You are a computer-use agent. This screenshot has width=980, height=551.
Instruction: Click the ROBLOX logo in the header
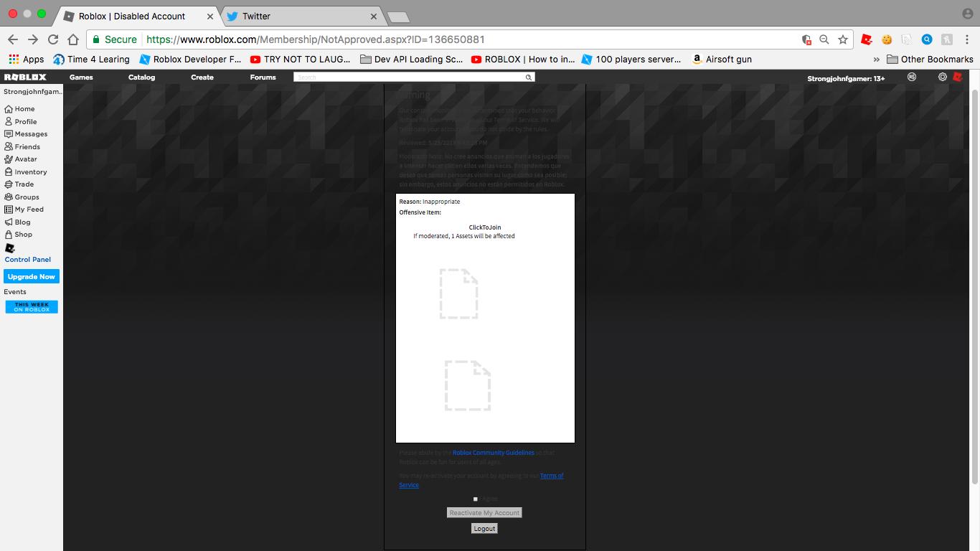click(25, 77)
